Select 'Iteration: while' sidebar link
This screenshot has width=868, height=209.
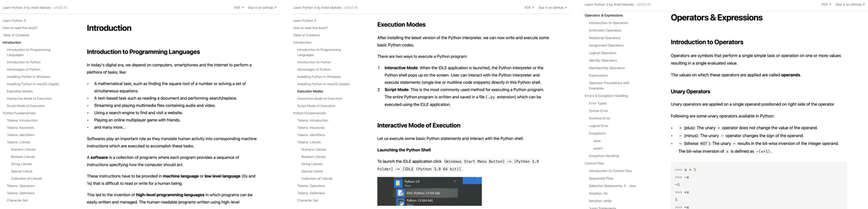tap(600, 201)
